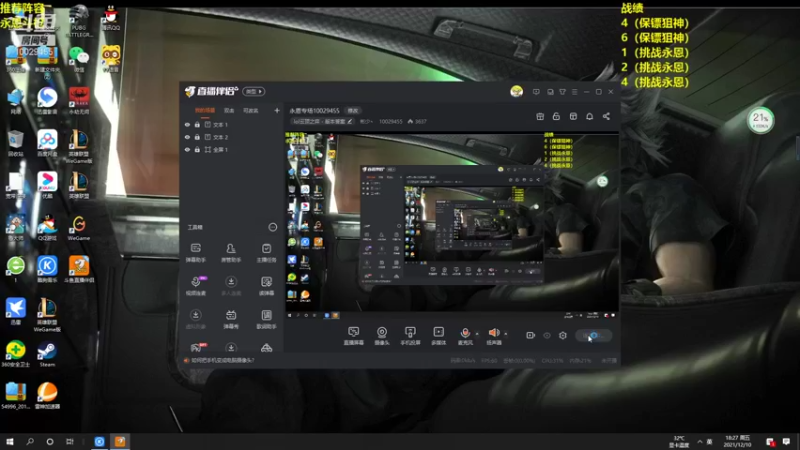Toggle the lock on the 全屏 1 layer
800x450 pixels.
197,149
